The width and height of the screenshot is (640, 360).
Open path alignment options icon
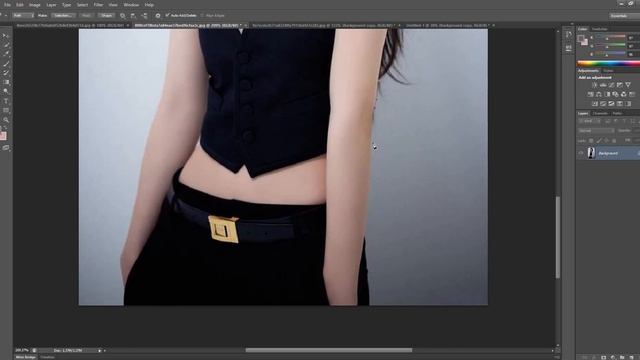pyautogui.click(x=133, y=16)
